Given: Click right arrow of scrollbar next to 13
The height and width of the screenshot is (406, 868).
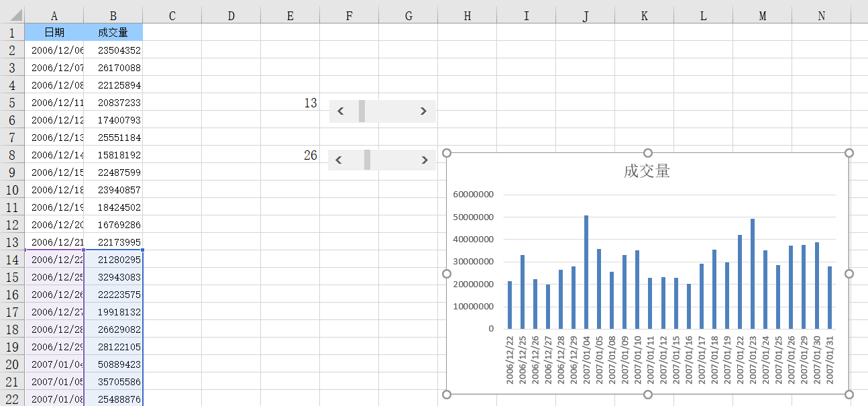Looking at the screenshot, I should 423,111.
